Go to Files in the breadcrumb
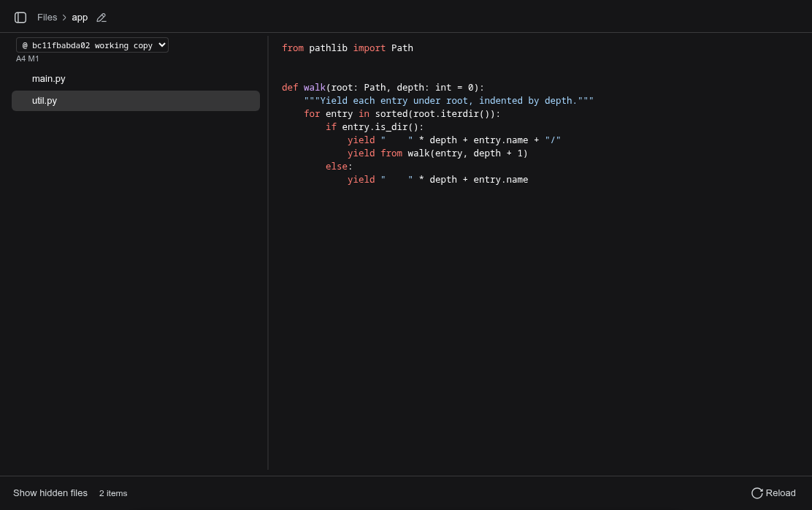The image size is (812, 510). (x=47, y=18)
